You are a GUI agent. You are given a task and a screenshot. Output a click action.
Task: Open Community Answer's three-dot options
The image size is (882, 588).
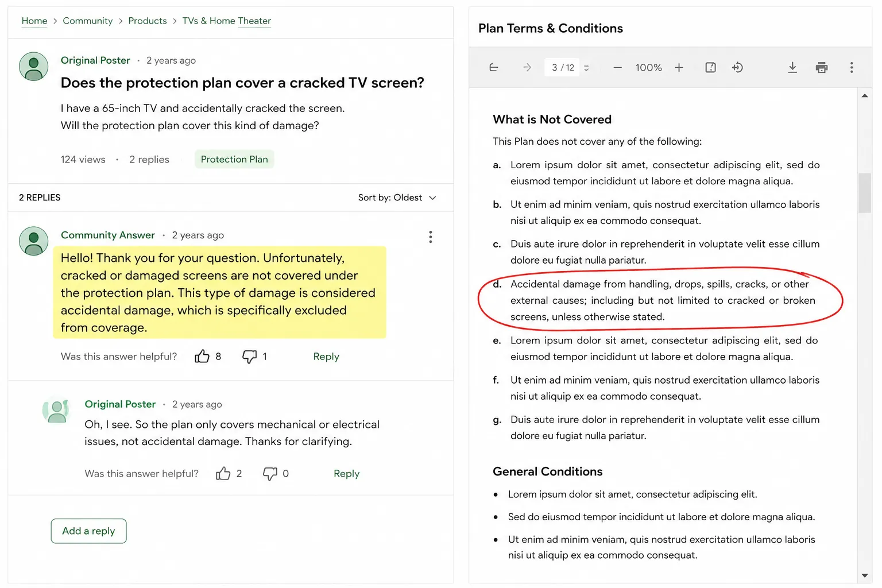430,237
